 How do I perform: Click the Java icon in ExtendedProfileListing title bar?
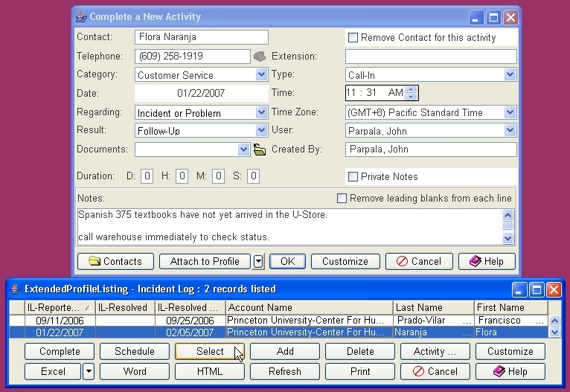pos(16,289)
